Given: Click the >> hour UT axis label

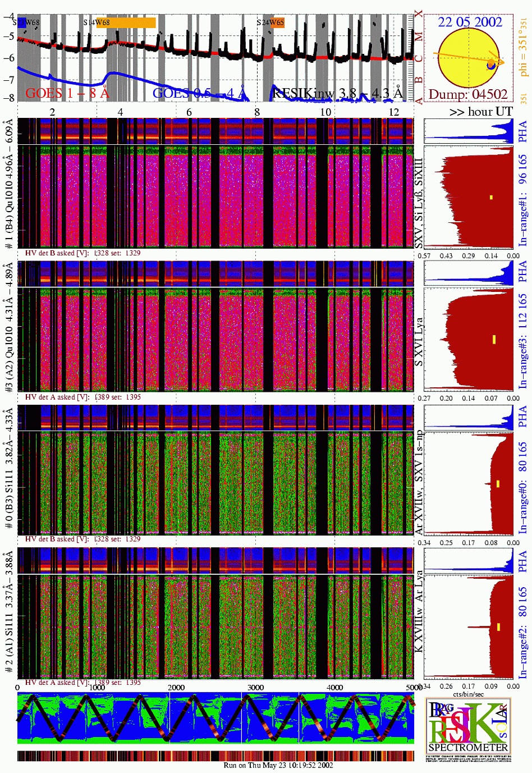Looking at the screenshot, I should (x=480, y=112).
